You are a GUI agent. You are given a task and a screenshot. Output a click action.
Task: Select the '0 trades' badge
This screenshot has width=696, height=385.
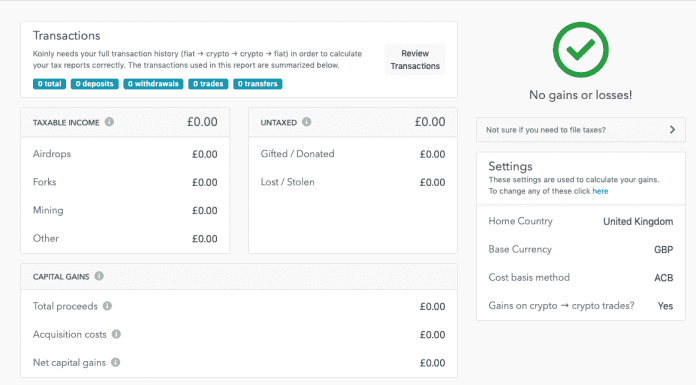click(x=208, y=83)
